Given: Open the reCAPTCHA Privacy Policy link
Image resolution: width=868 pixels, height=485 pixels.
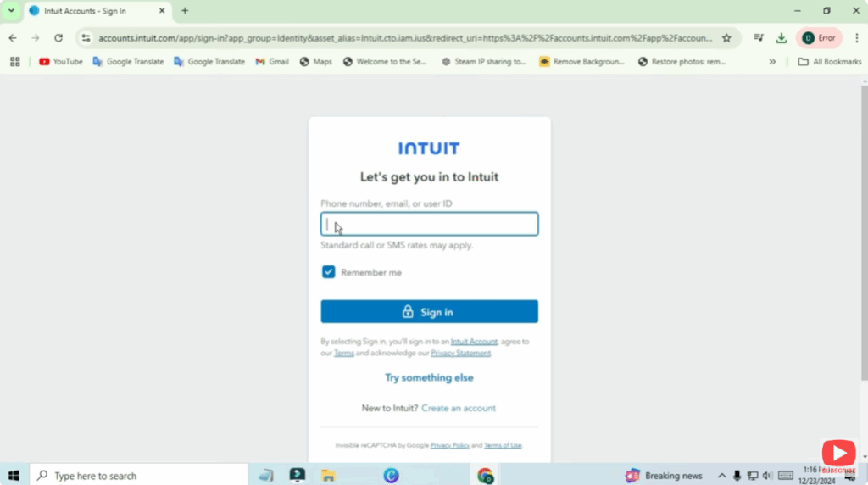Looking at the screenshot, I should click(449, 446).
